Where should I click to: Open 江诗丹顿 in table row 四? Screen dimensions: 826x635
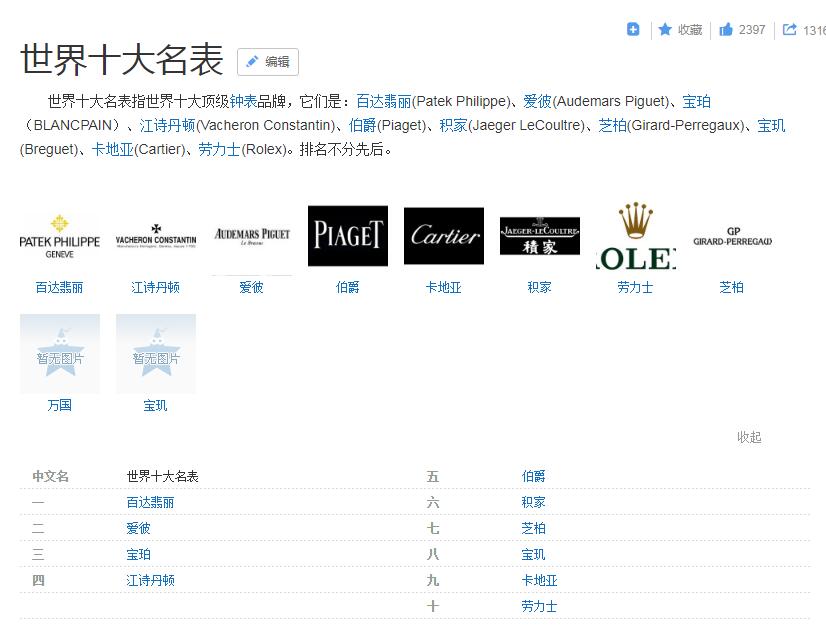tap(150, 580)
